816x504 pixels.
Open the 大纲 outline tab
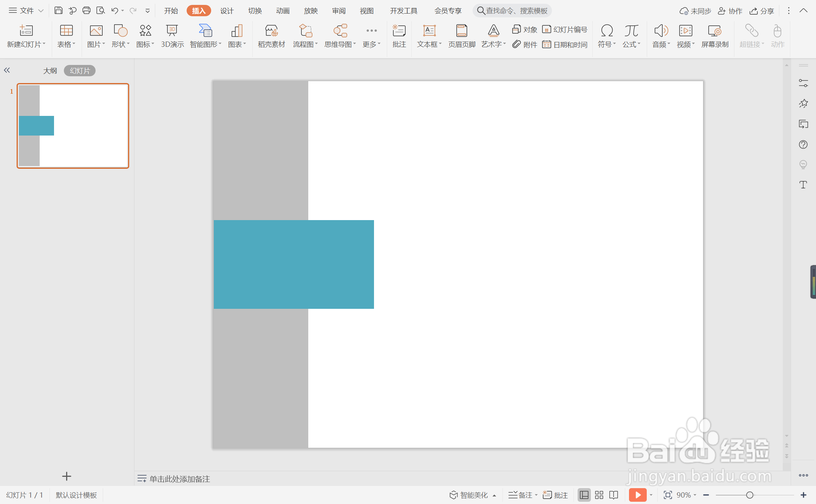(x=50, y=71)
